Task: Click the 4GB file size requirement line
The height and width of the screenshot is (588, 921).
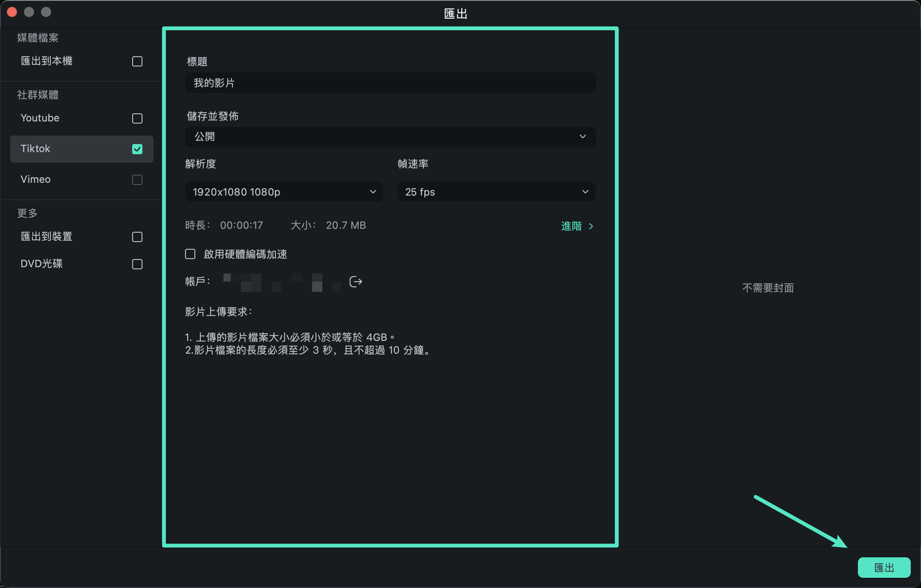Action: (290, 337)
